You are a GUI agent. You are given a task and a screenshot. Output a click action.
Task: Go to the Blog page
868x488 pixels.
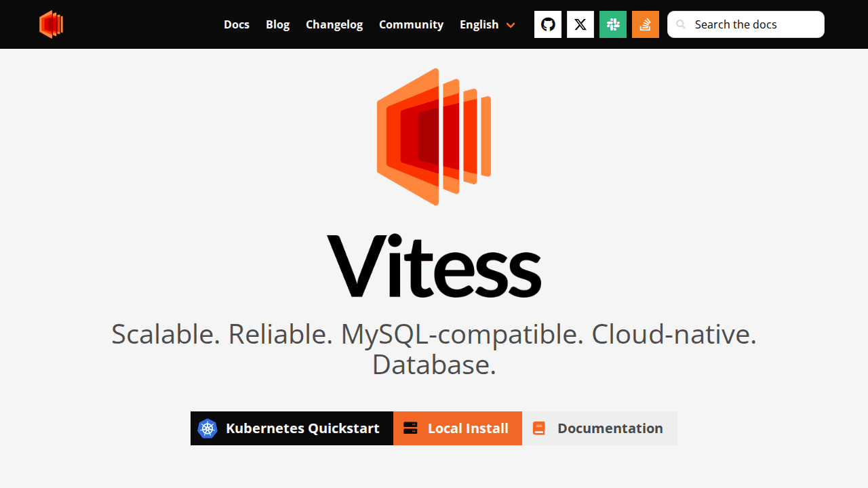coord(277,24)
